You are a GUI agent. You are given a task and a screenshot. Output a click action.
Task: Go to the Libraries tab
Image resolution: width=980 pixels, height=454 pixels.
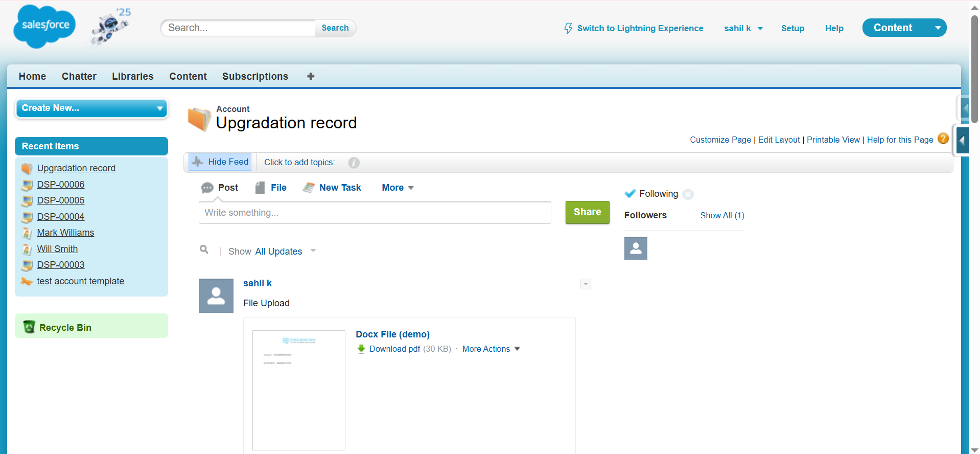pos(133,76)
